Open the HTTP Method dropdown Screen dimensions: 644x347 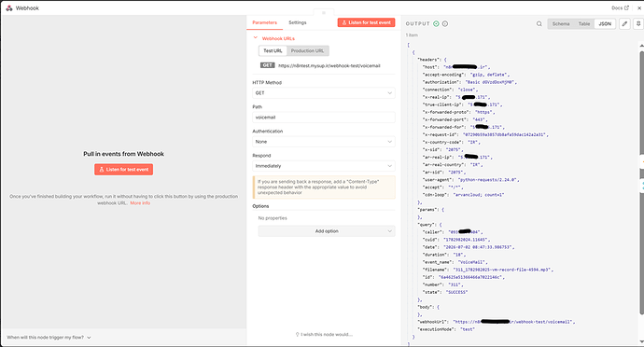[324, 92]
